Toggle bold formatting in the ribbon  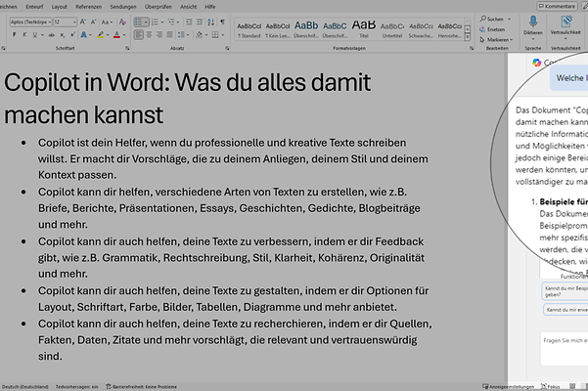point(14,34)
